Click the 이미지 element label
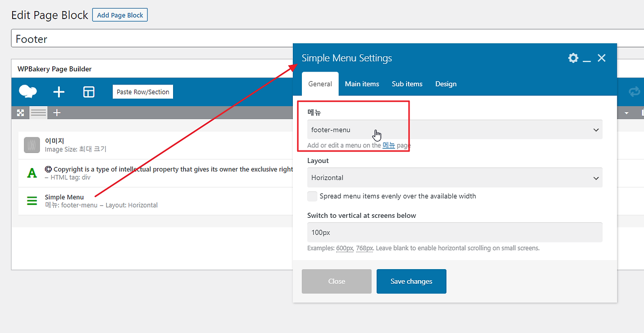Viewport: 644px width, 333px height. pos(54,141)
